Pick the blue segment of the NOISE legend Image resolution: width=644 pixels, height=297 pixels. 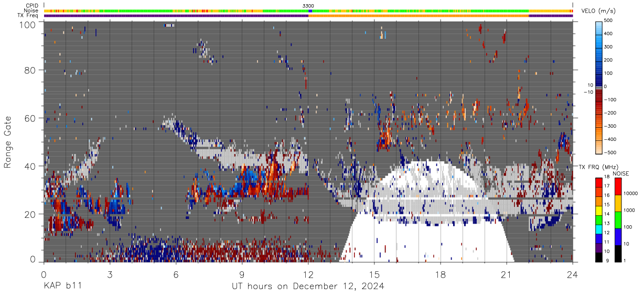618,237
